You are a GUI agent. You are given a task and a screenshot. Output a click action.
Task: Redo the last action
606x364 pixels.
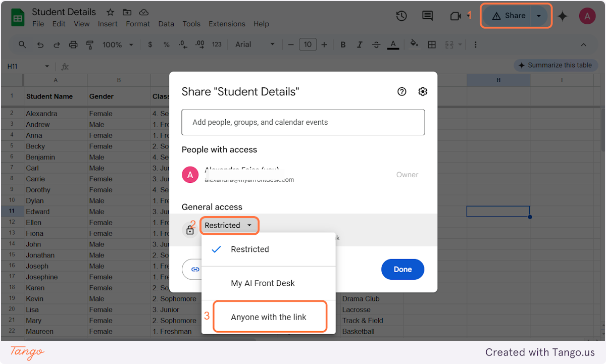(x=57, y=44)
